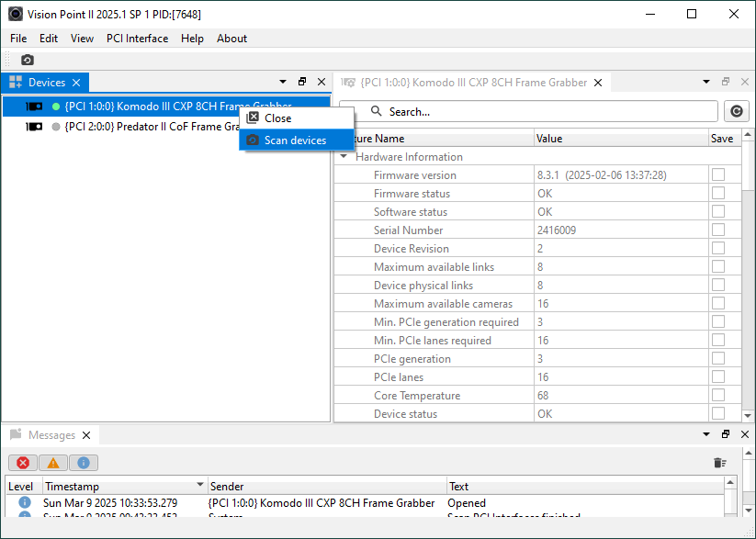
Task: Open the Devices panel dropdown arrow
Action: click(283, 82)
